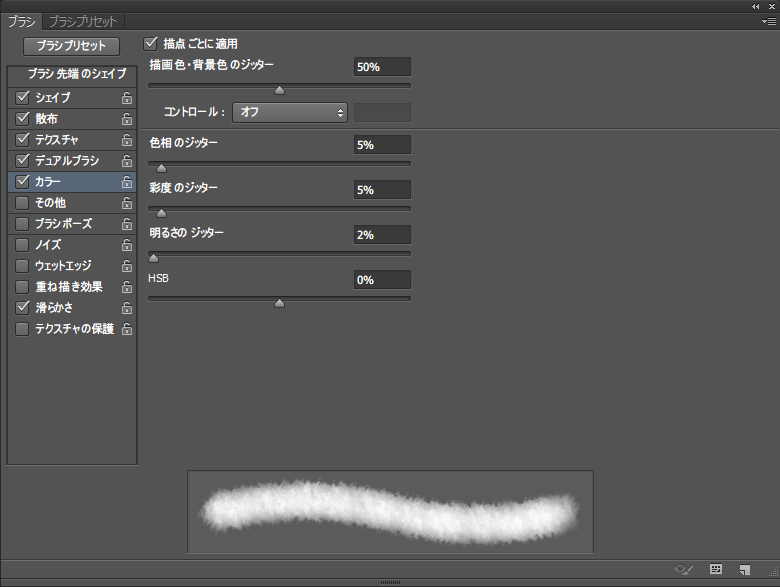The image size is (780, 587).
Task: Open the Preset Manager icon at bottom
Action: tap(716, 569)
